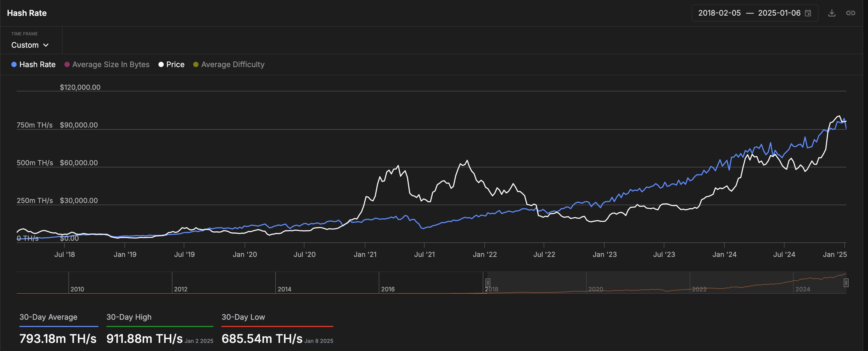This screenshot has width=868, height=351.
Task: Click the 2016 marker on the navigator
Action: [388, 289]
